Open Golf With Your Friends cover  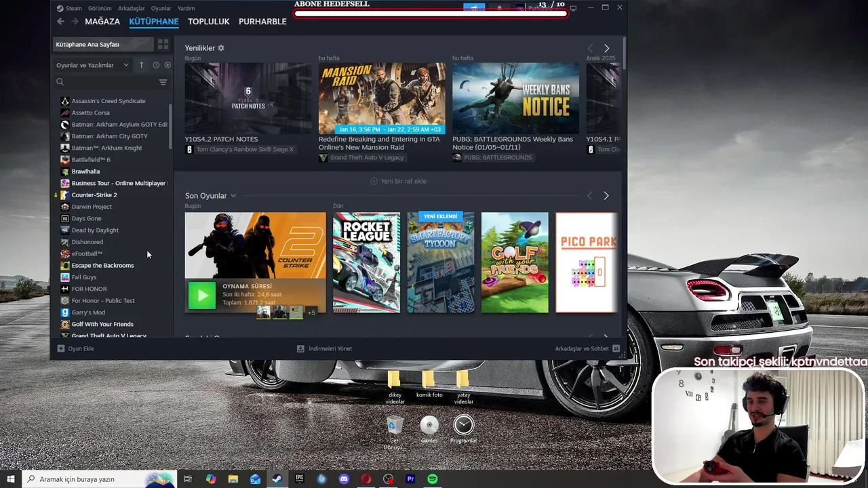[x=515, y=262]
